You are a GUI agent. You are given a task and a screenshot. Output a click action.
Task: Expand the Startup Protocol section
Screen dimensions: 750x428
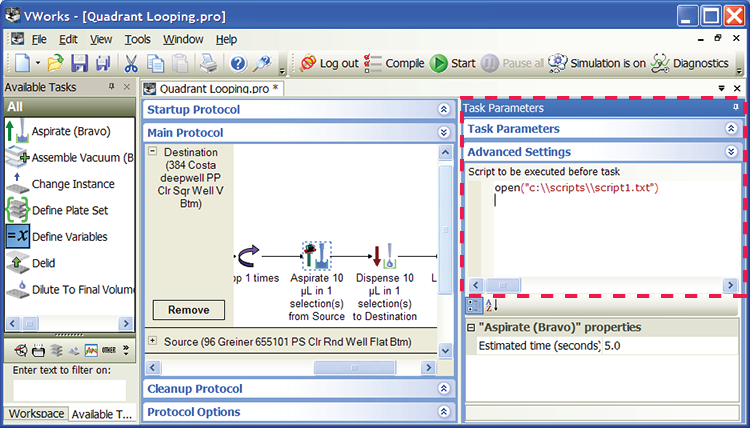444,109
